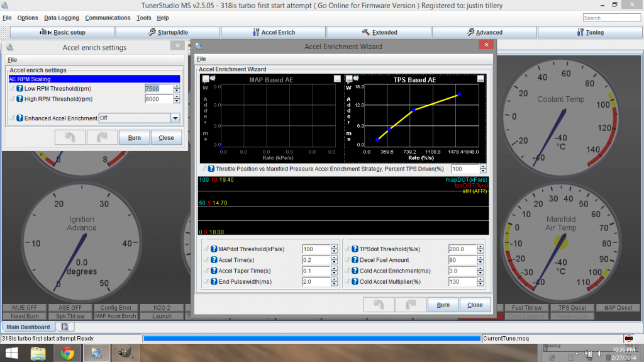Viewport: 644px width, 362px height.
Task: Click the MAPdot Threshold value field
Action: pyautogui.click(x=316, y=249)
